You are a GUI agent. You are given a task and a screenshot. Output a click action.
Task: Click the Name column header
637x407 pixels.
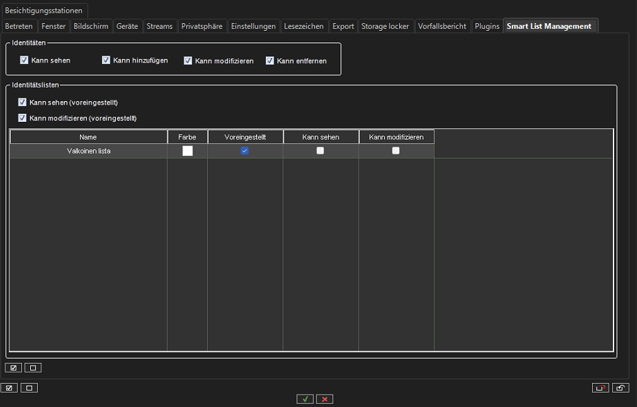tap(88, 137)
